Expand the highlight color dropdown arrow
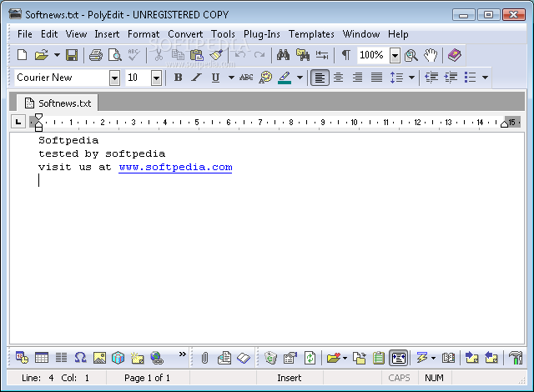Viewport: 534px width, 392px height. point(300,78)
